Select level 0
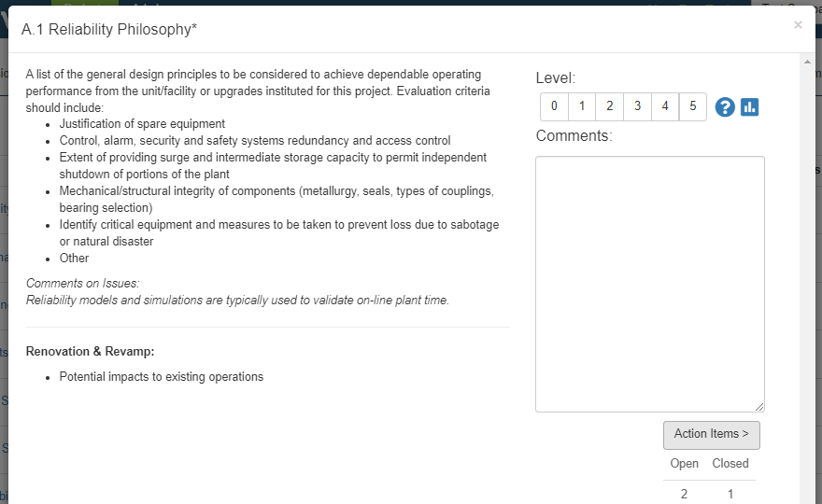Viewport: 822px width, 504px height. point(554,106)
